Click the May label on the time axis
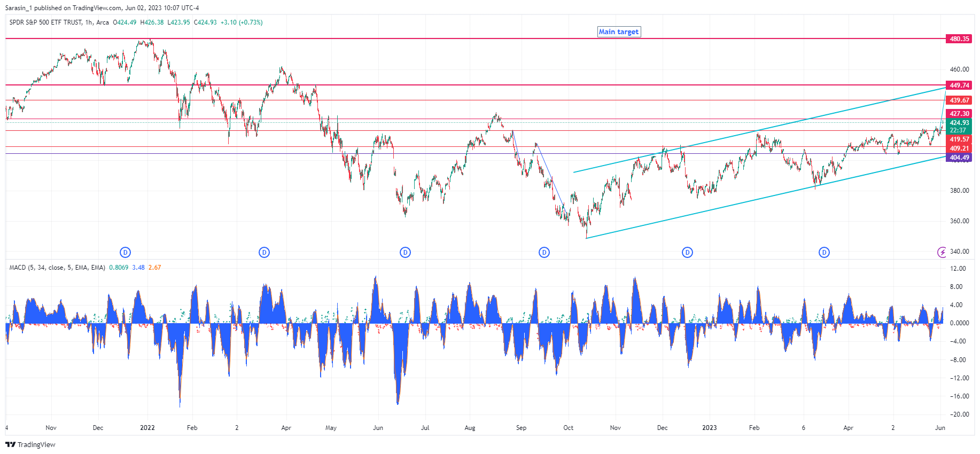 tap(331, 428)
